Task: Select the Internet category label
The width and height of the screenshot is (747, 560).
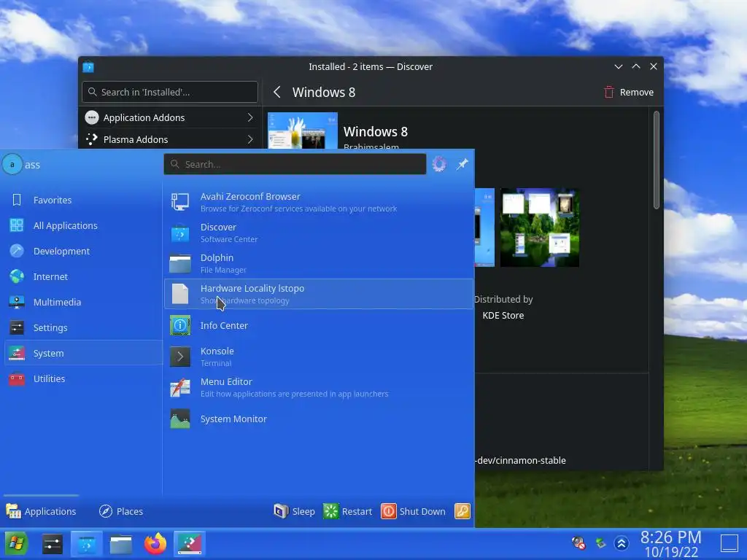Action: pyautogui.click(x=50, y=276)
